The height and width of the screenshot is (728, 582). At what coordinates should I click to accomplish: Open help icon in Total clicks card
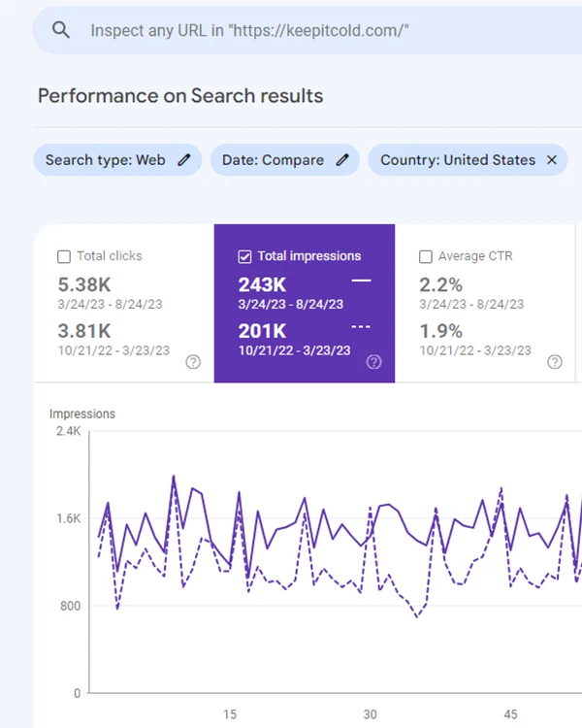click(193, 362)
